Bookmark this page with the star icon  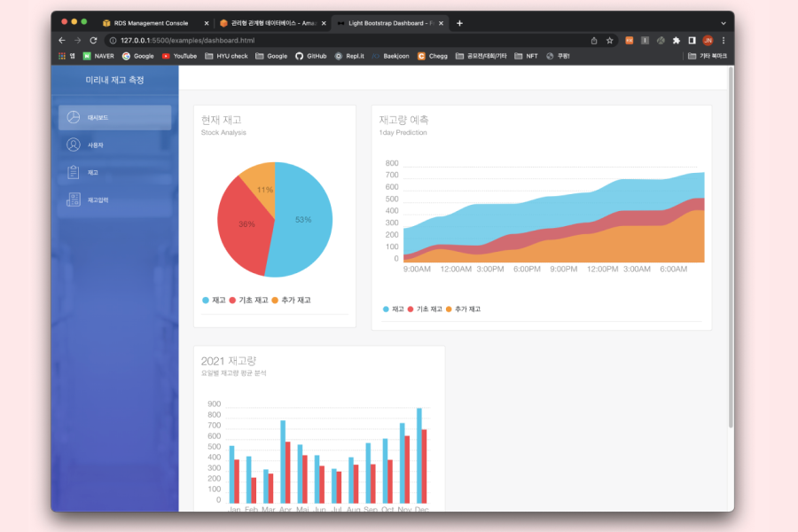(610, 41)
